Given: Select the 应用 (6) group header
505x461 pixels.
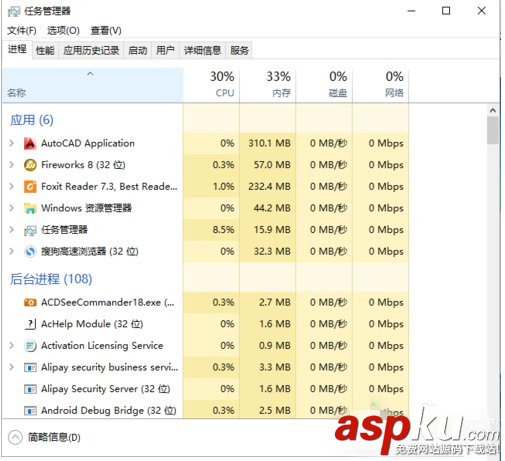Looking at the screenshot, I should (32, 120).
